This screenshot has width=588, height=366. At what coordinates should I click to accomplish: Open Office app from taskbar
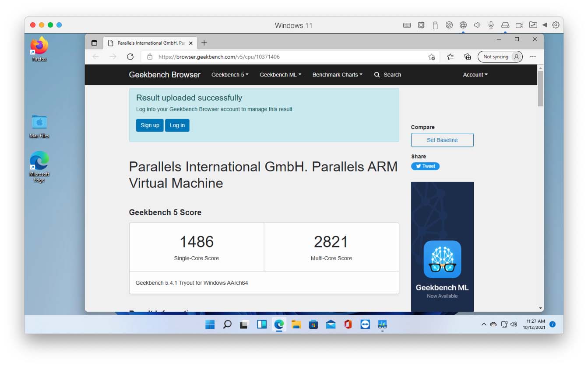[348, 324]
